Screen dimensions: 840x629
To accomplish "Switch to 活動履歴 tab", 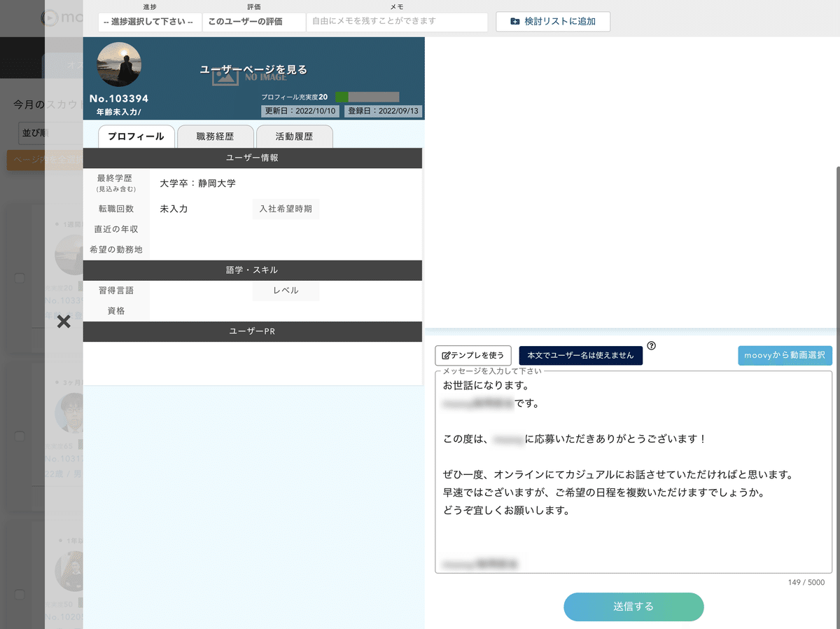I will pos(295,137).
